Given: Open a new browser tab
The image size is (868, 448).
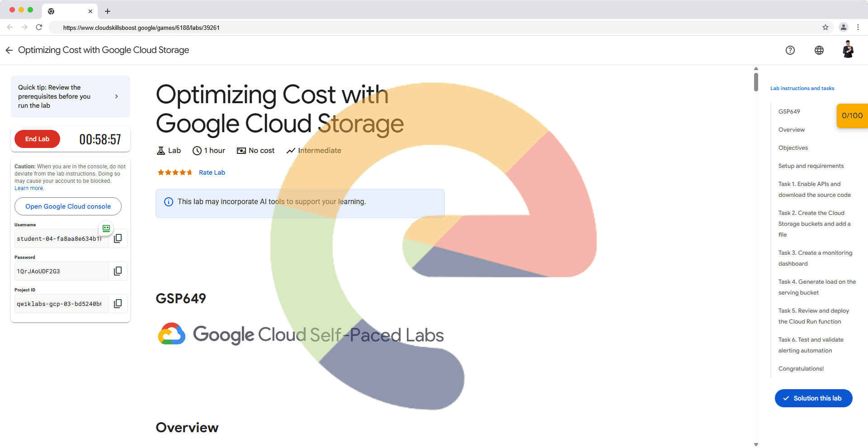Looking at the screenshot, I should [108, 11].
